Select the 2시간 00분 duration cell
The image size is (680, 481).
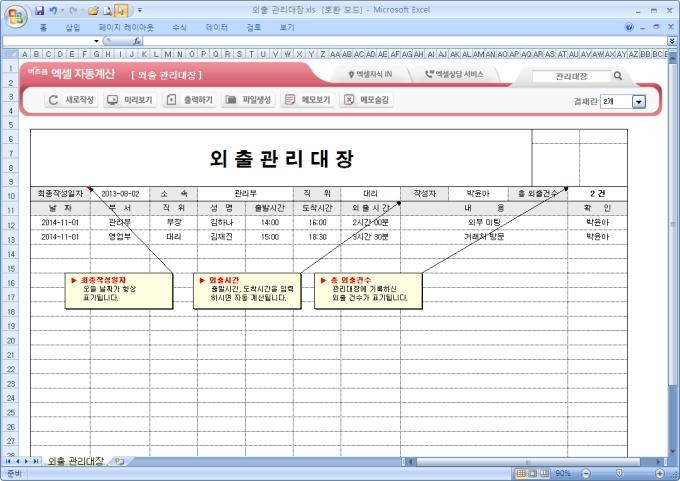pos(370,223)
